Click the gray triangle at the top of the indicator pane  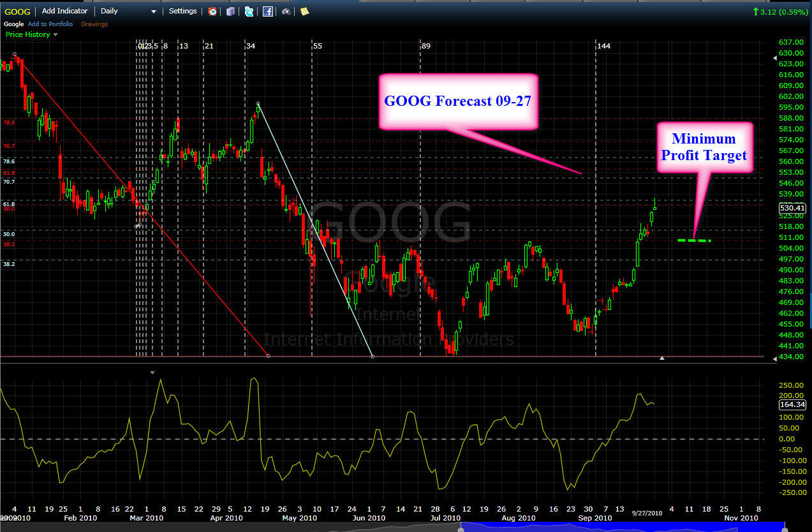(x=152, y=372)
